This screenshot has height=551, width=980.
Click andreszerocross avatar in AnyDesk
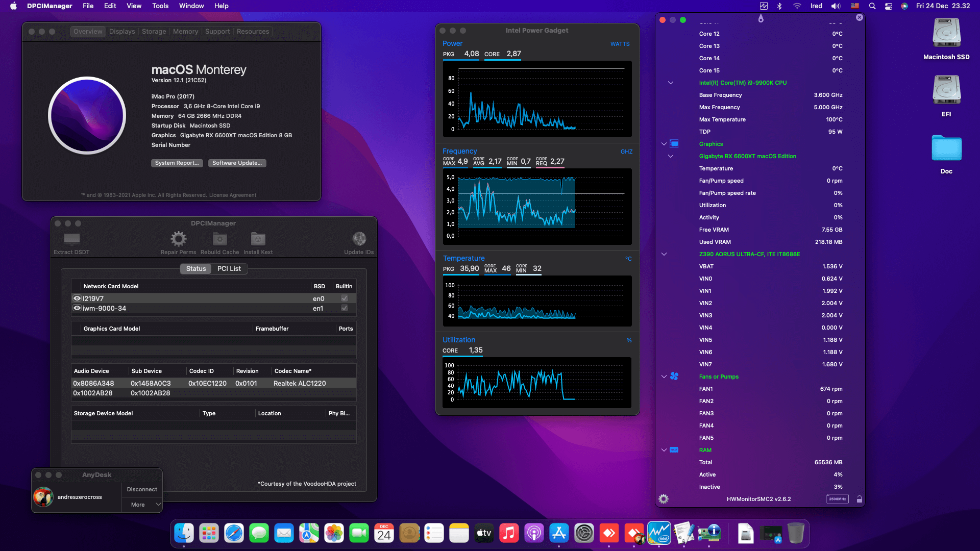[x=43, y=497]
